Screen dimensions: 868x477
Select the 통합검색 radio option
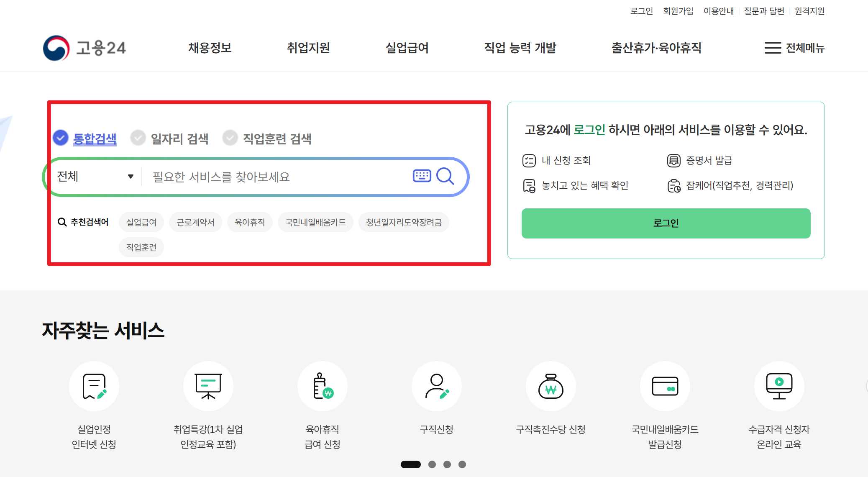61,138
